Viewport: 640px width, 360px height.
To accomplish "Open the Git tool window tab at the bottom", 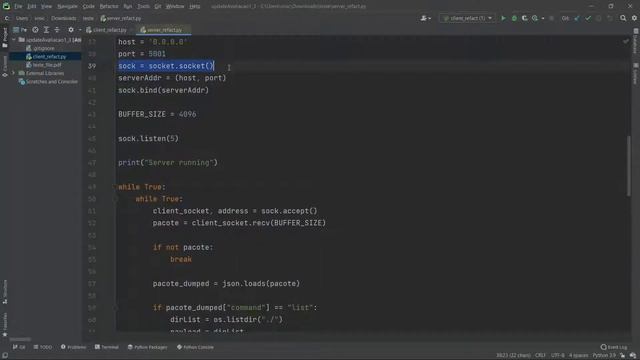I will (19, 347).
